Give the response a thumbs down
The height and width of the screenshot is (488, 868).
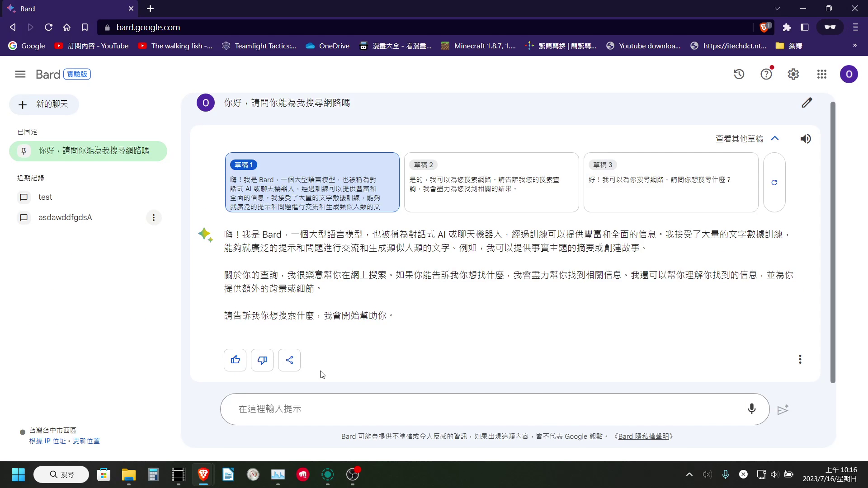click(x=262, y=360)
